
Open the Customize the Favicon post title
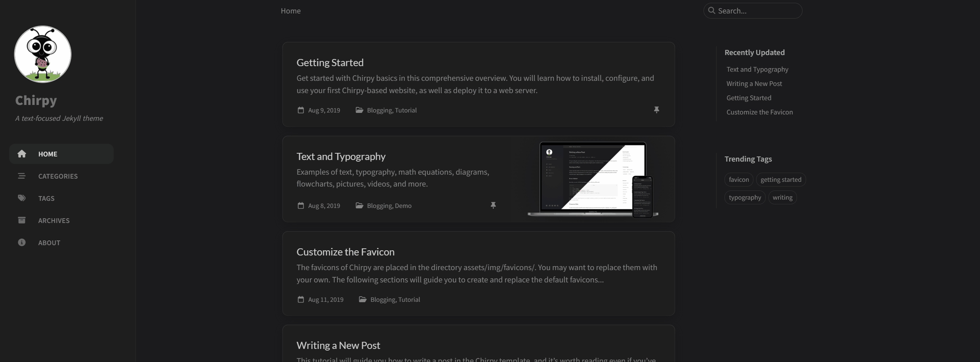pyautogui.click(x=345, y=252)
